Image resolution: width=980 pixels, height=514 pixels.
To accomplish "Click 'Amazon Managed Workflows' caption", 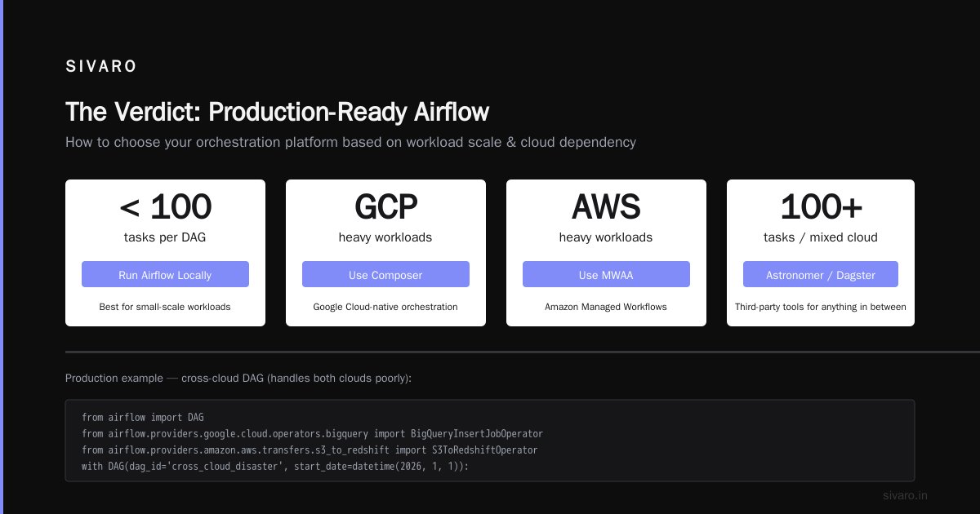I will coord(606,307).
